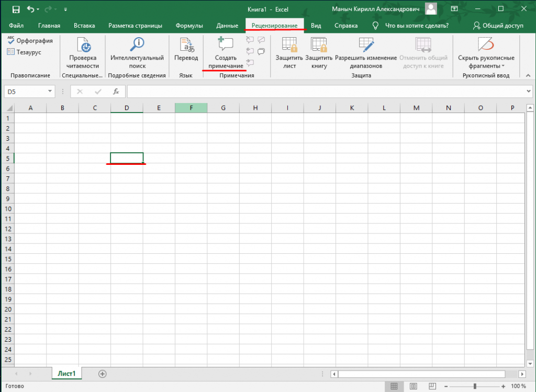This screenshot has height=392, width=536.
Task: Click the Общий доступ share button
Action: [498, 26]
